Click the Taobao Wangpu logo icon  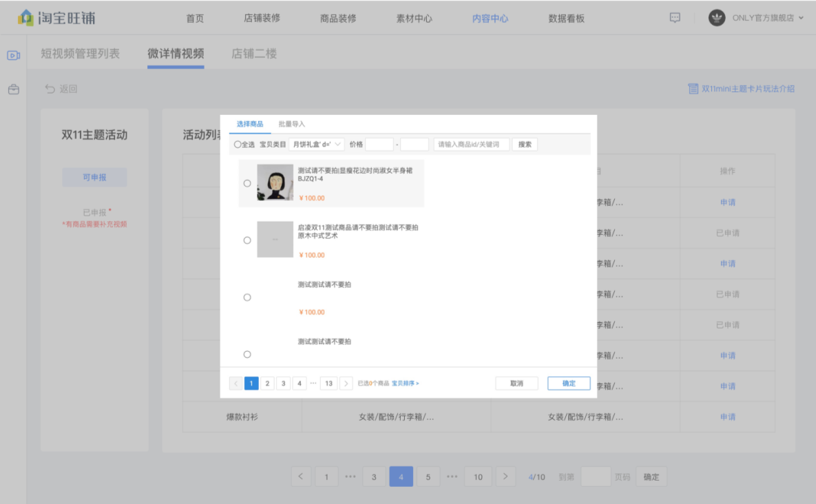pos(25,18)
